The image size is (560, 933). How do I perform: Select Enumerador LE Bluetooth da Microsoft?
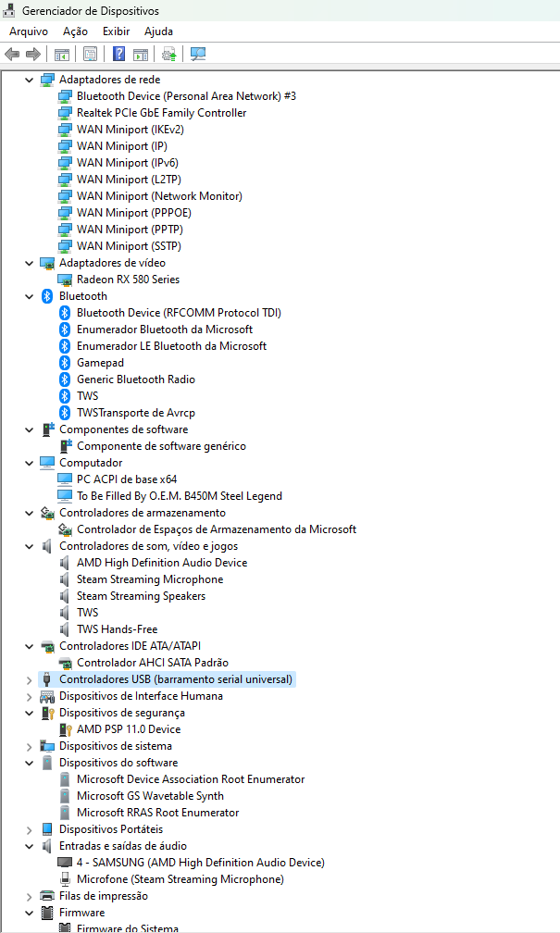point(171,346)
